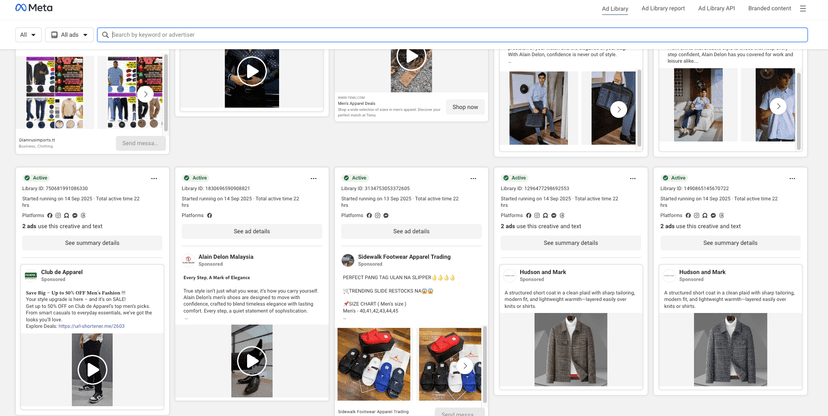Click See summary details for Club de Apparel
This screenshot has width=828, height=416.
pos(92,243)
